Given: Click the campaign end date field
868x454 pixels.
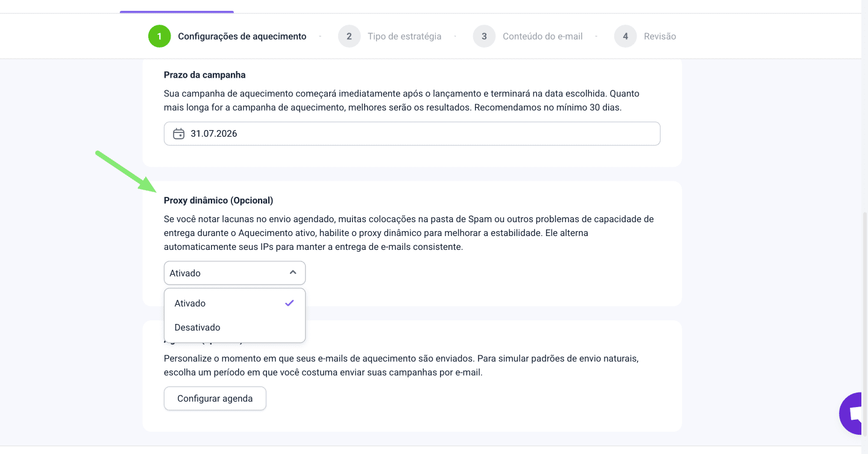Looking at the screenshot, I should coord(412,134).
